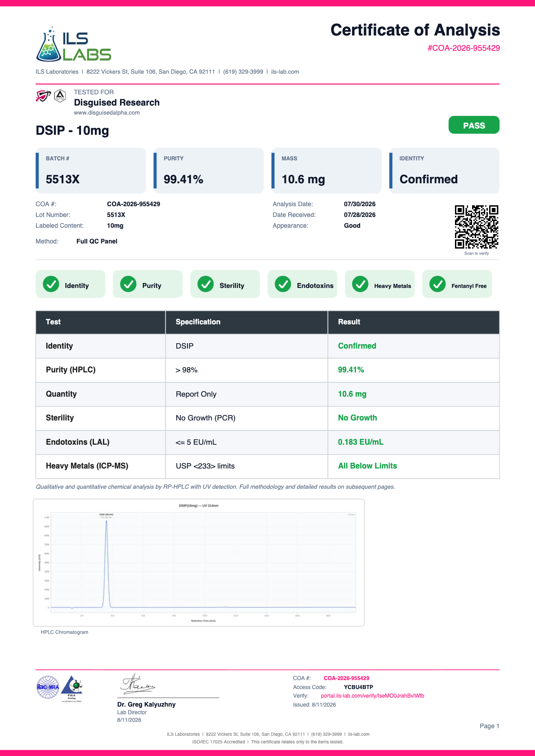Click the Batch # 5513X card
This screenshot has height=756, width=535.
coord(91,171)
